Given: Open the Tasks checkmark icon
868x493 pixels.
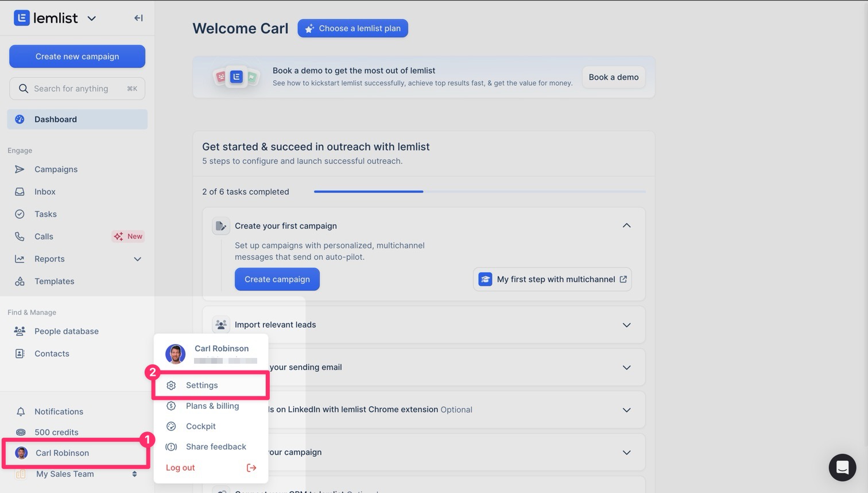Looking at the screenshot, I should pyautogui.click(x=20, y=214).
